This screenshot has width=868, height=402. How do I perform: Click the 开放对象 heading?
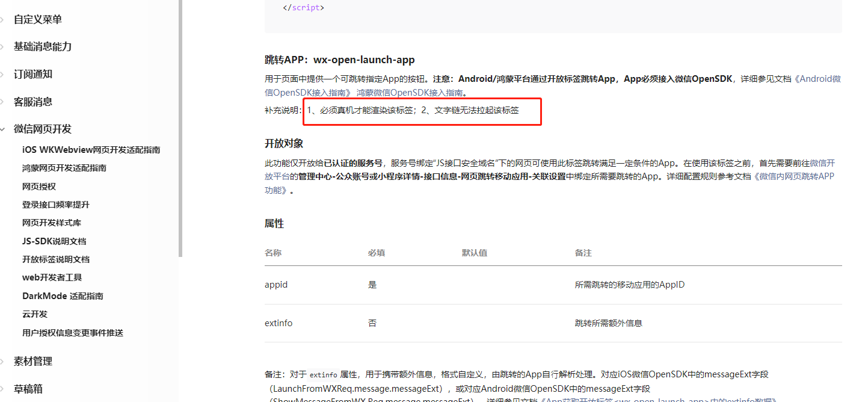pyautogui.click(x=284, y=143)
